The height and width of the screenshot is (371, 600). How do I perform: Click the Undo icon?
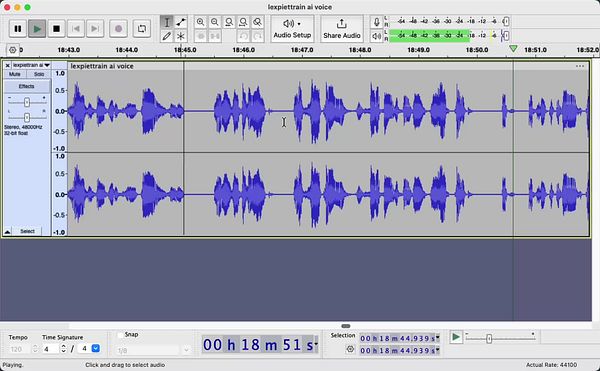[243, 36]
